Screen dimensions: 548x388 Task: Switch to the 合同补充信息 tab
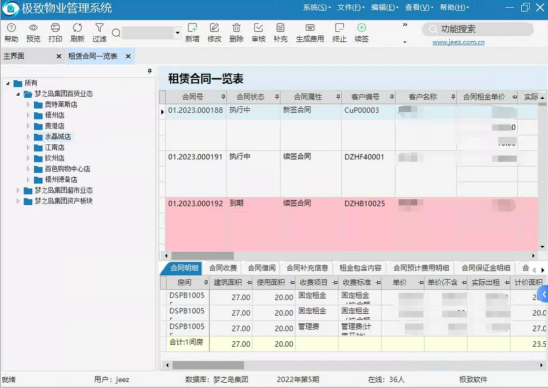coord(307,268)
